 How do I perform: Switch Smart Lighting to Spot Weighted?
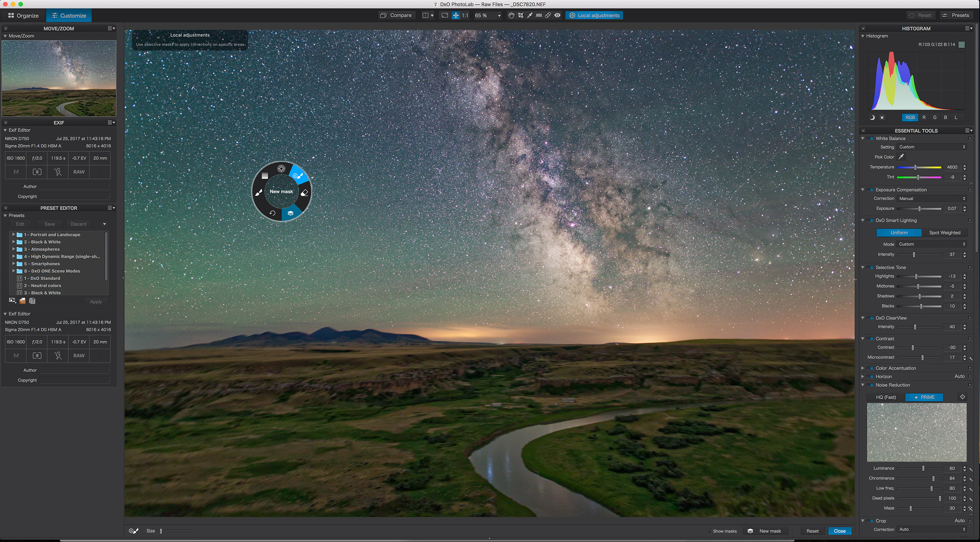[x=944, y=232]
